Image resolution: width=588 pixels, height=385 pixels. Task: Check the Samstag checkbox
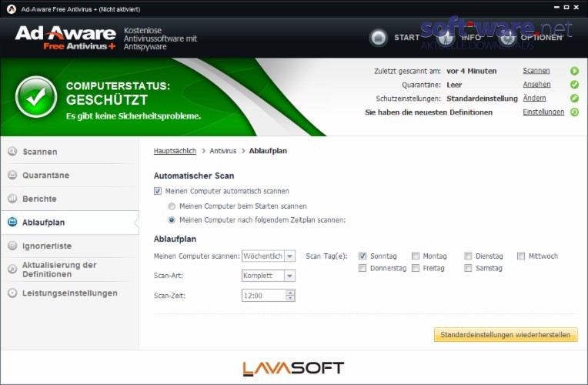point(468,268)
